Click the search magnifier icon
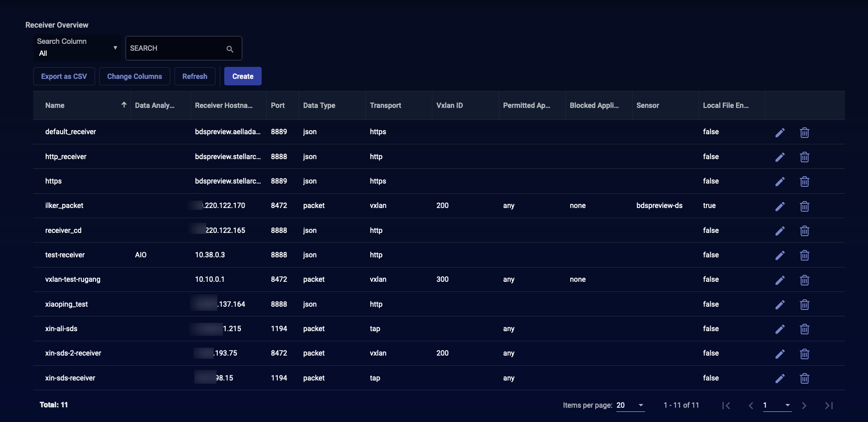 pyautogui.click(x=230, y=49)
